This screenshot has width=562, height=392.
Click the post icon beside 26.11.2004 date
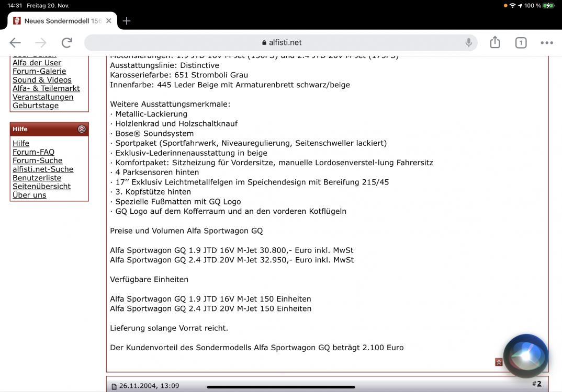pyautogui.click(x=114, y=386)
